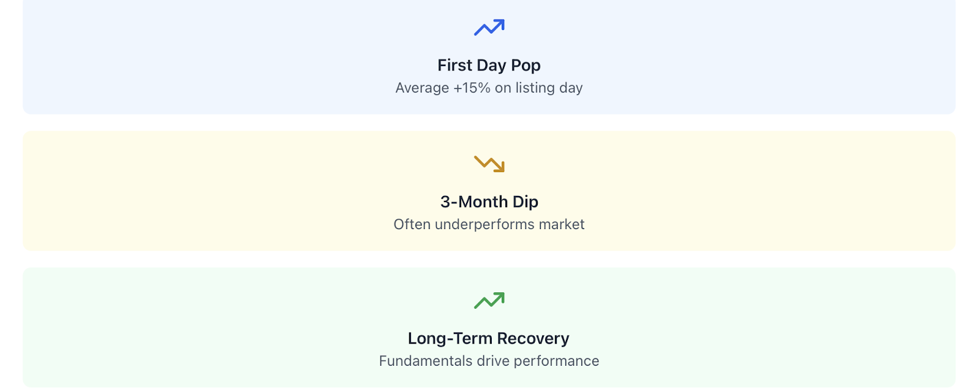
Task: Click the amber downward trend arrow icon
Action: point(489,164)
